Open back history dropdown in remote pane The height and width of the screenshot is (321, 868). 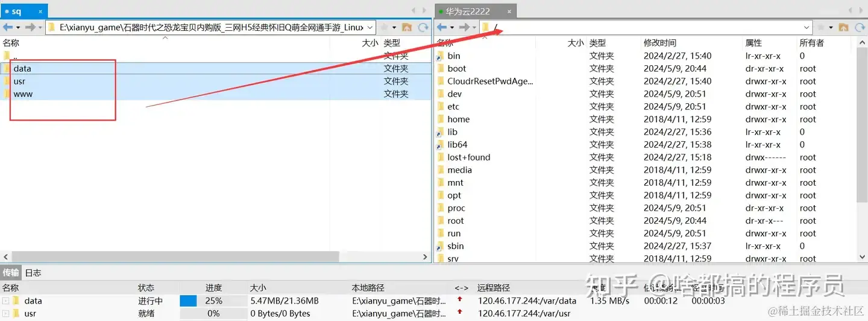(x=452, y=27)
